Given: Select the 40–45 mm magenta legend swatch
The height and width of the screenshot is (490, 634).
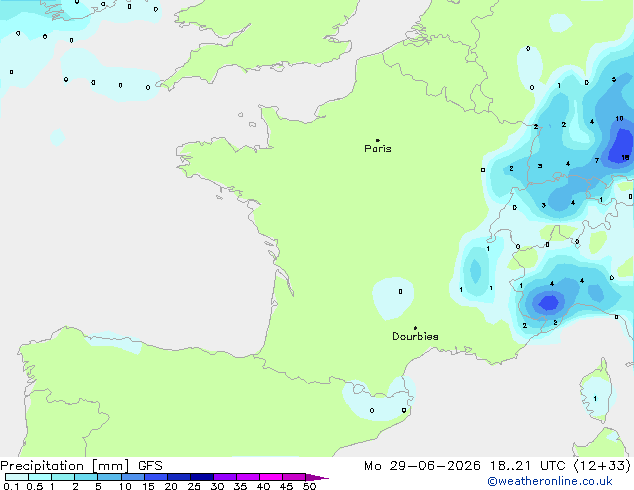Looking at the screenshot, I should point(271,477).
